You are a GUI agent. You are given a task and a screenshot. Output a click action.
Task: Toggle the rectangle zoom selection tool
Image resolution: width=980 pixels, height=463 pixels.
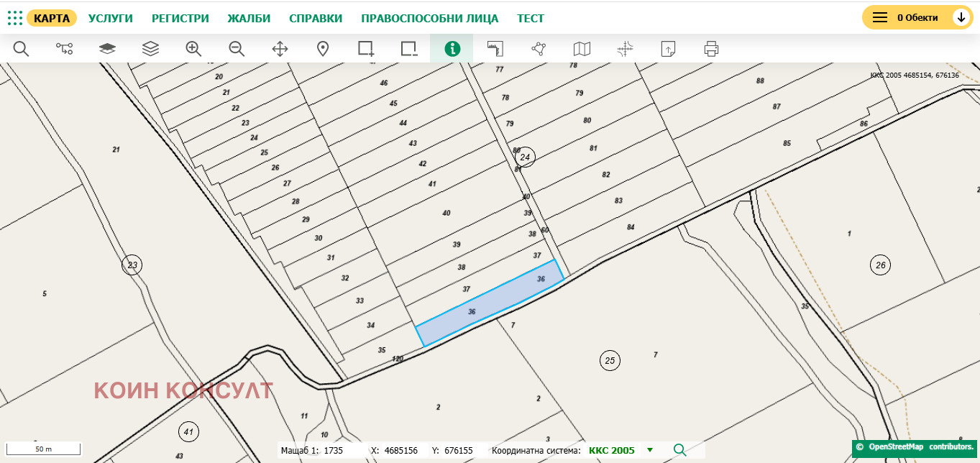pyautogui.click(x=366, y=49)
